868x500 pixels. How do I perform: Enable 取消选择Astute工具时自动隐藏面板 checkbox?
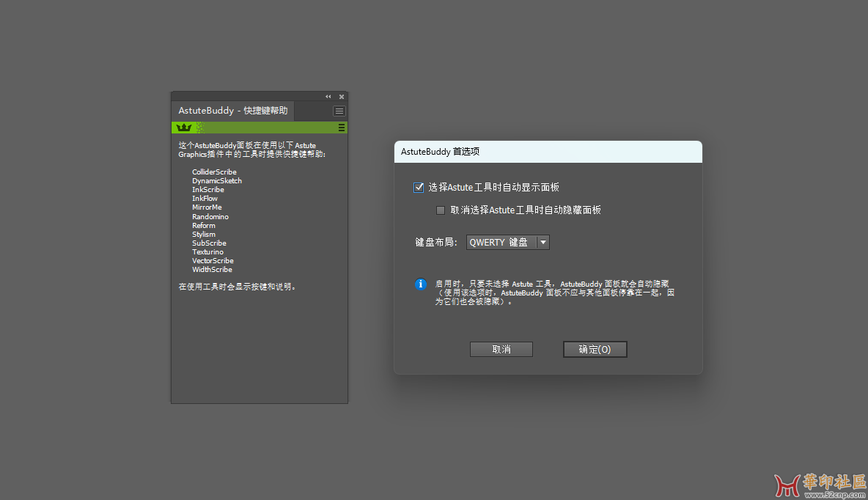(441, 210)
